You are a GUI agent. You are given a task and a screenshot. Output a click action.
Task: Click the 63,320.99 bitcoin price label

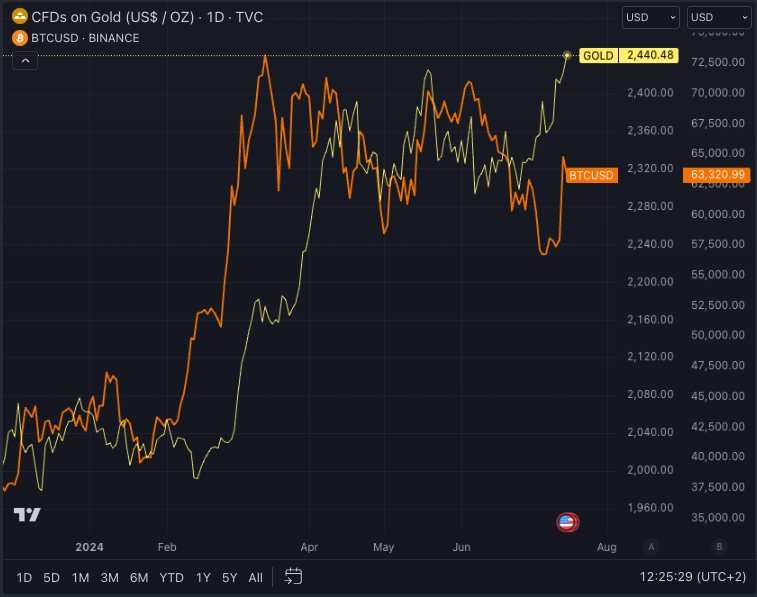[x=717, y=174]
